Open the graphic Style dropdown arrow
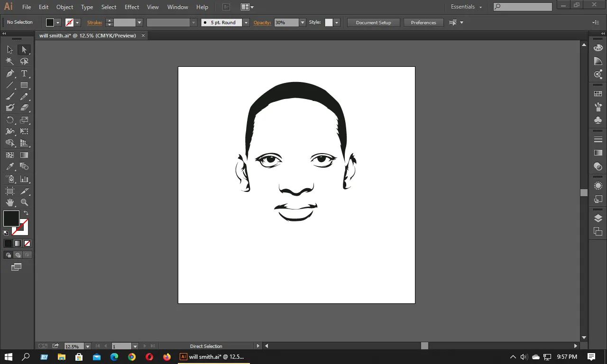 point(337,22)
